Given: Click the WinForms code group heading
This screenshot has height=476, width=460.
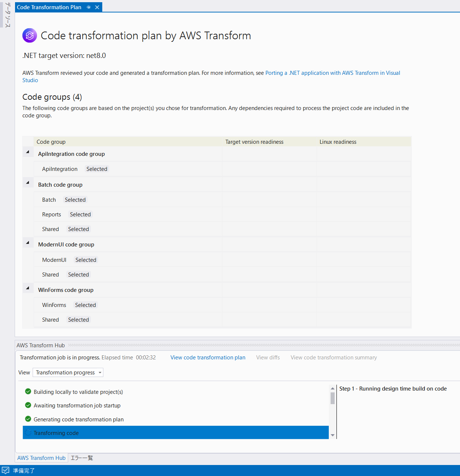Looking at the screenshot, I should (x=66, y=290).
